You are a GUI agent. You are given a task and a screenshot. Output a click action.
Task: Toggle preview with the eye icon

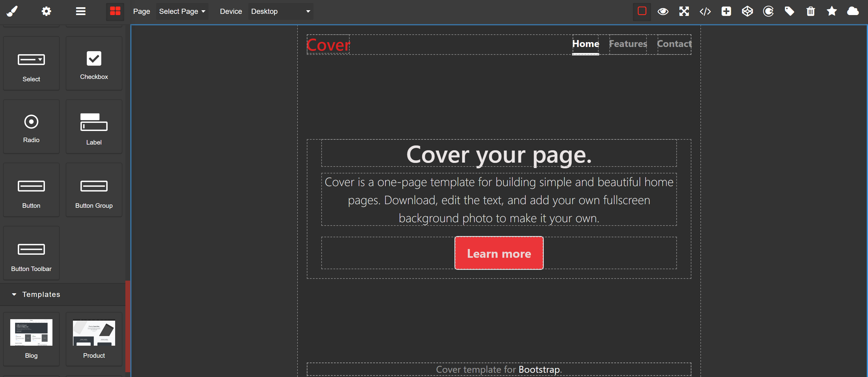point(662,11)
